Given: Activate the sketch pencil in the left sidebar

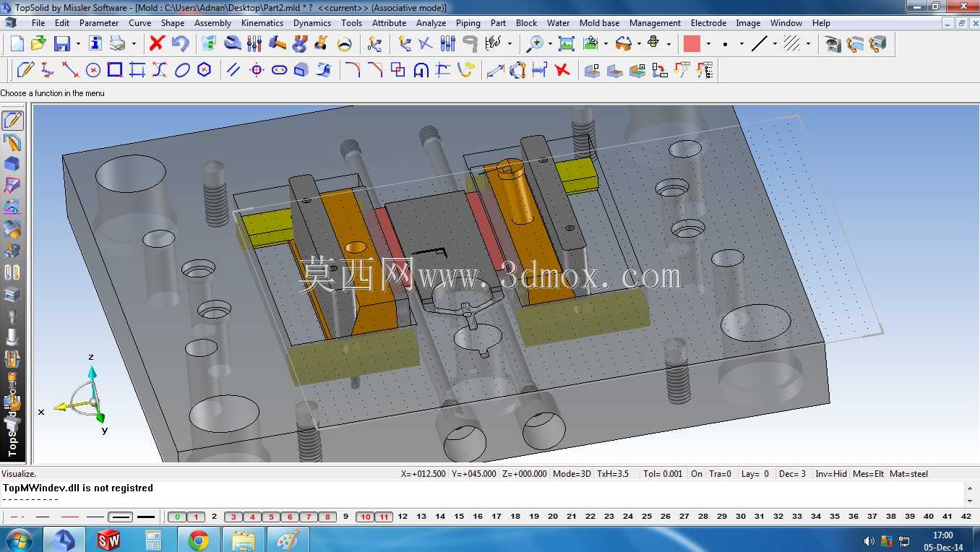Looking at the screenshot, I should click(x=12, y=121).
